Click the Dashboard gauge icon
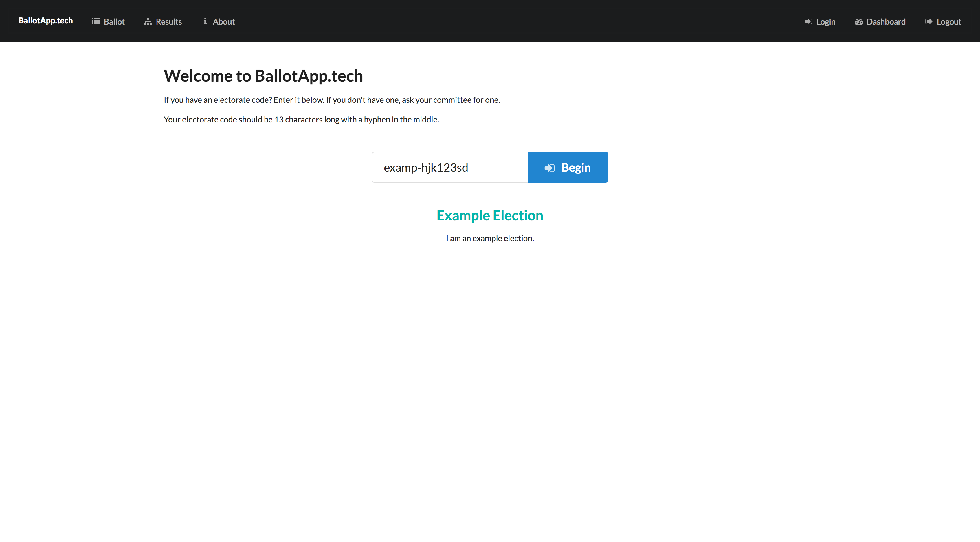This screenshot has height=542, width=980. pyautogui.click(x=859, y=22)
